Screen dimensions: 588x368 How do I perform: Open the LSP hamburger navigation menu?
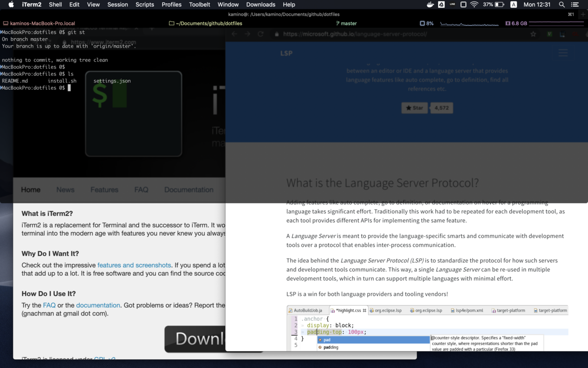[x=563, y=53]
